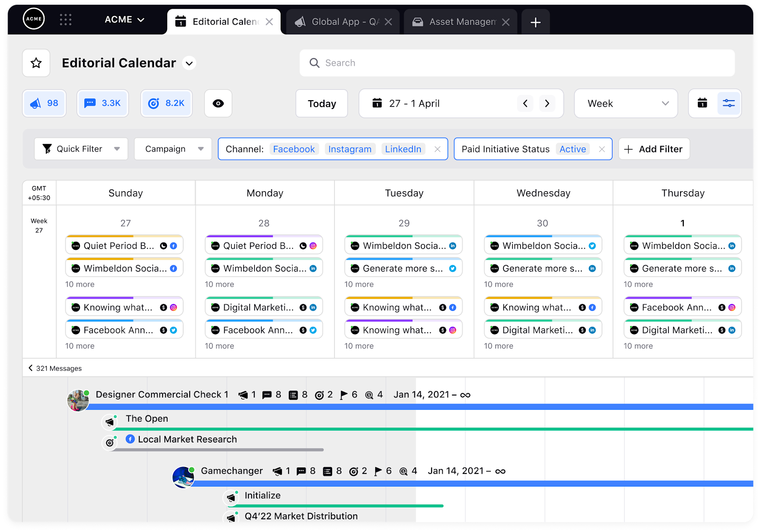The height and width of the screenshot is (532, 760).
Task: Toggle the filter settings view button
Action: (728, 103)
